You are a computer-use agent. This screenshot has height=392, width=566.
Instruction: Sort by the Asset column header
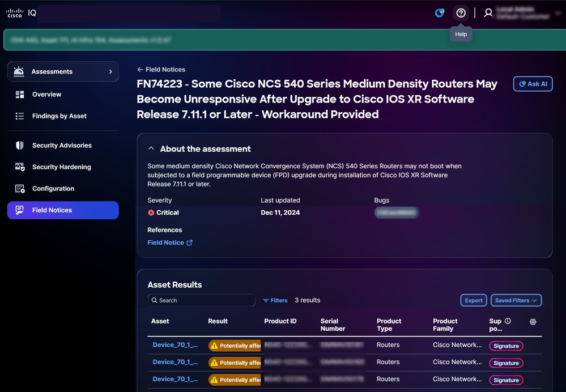tap(160, 321)
